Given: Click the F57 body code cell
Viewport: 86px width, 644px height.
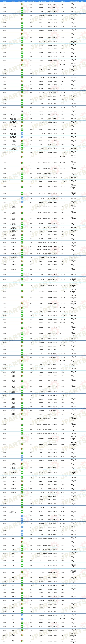Looking at the screenshot, I should pos(62,641).
